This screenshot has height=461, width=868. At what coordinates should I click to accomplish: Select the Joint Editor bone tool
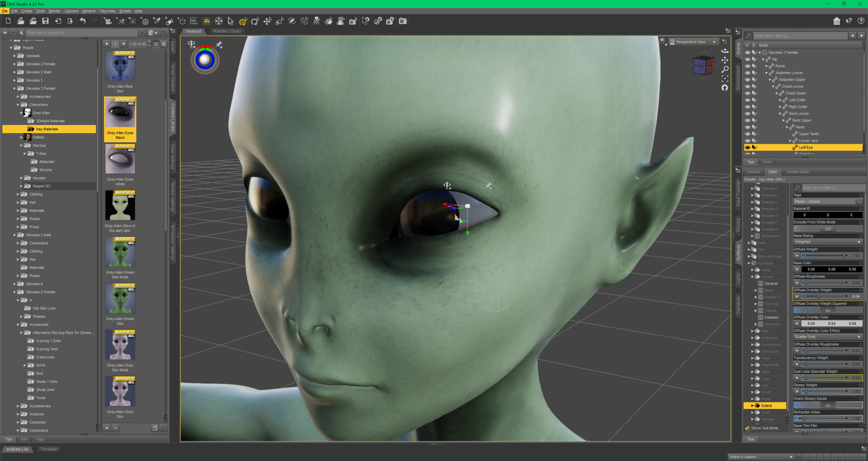coord(292,21)
